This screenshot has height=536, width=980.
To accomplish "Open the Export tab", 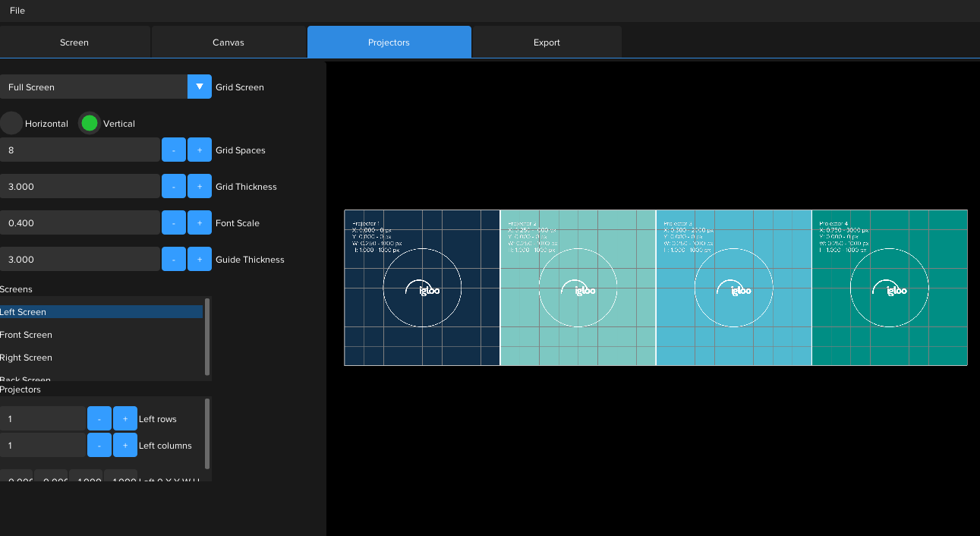I will [x=547, y=43].
